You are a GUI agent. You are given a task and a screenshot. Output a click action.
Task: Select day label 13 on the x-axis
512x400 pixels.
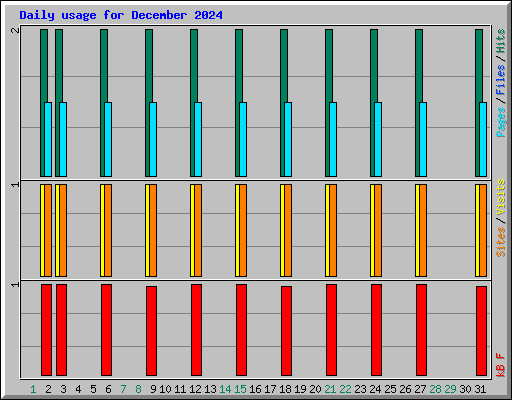(x=210, y=389)
